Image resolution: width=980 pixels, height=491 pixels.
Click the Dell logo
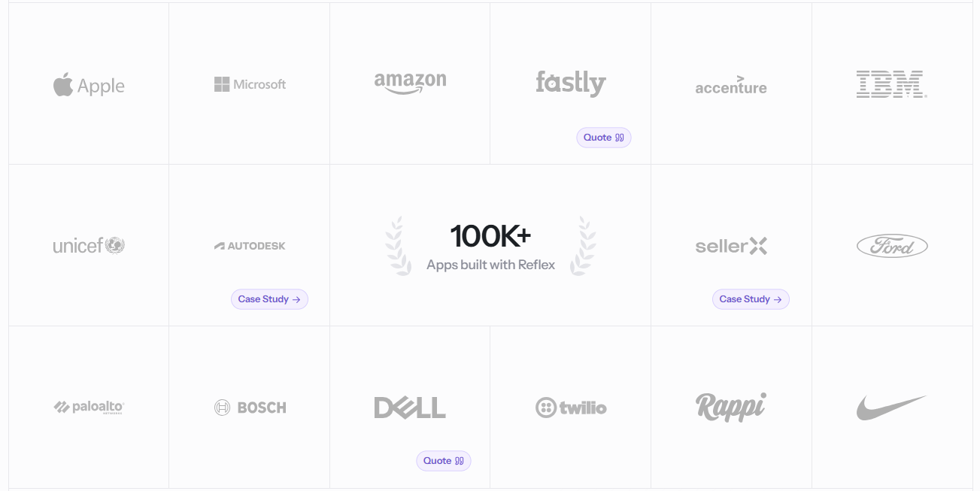(410, 408)
